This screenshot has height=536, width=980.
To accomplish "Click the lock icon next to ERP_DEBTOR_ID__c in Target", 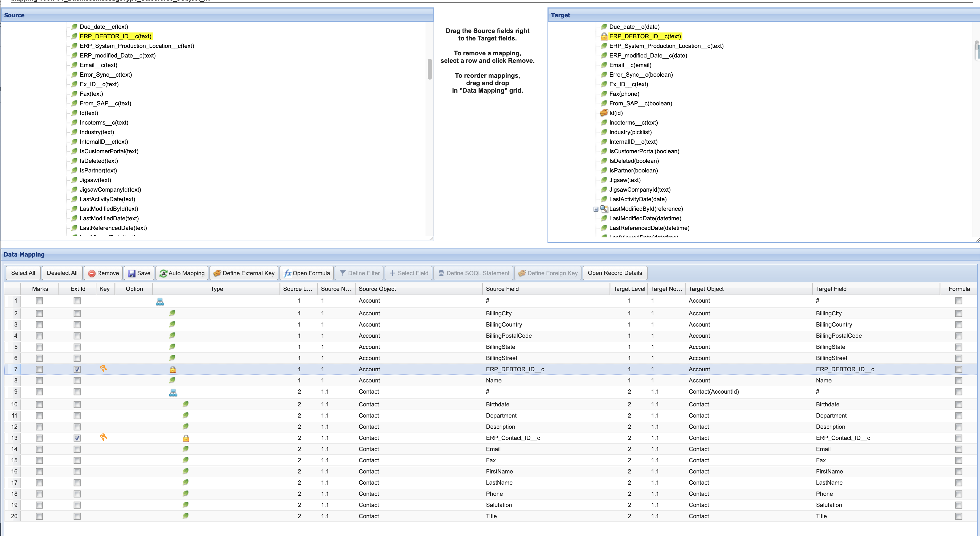I will click(x=604, y=36).
